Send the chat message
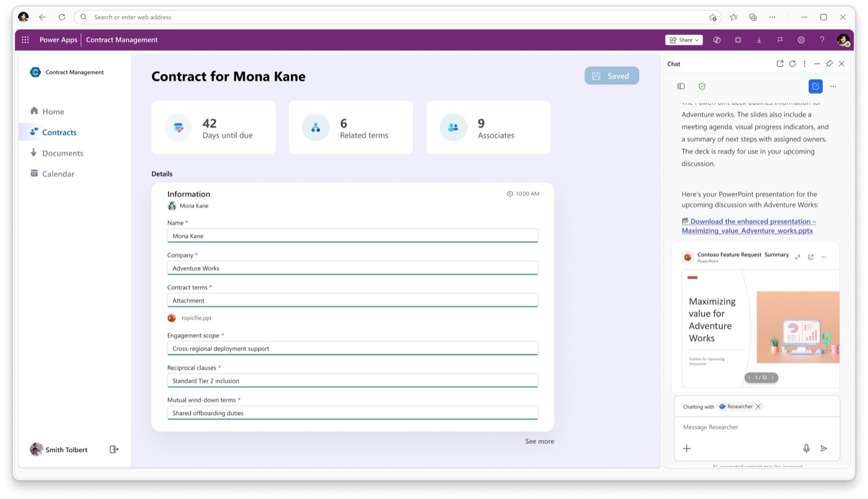This screenshot has height=499, width=868. click(824, 448)
